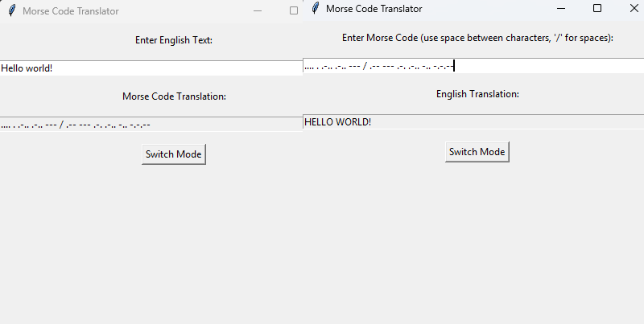This screenshot has height=324, width=644.
Task: Select the 'HELLO WORLD!' English translation output
Action: 473,122
